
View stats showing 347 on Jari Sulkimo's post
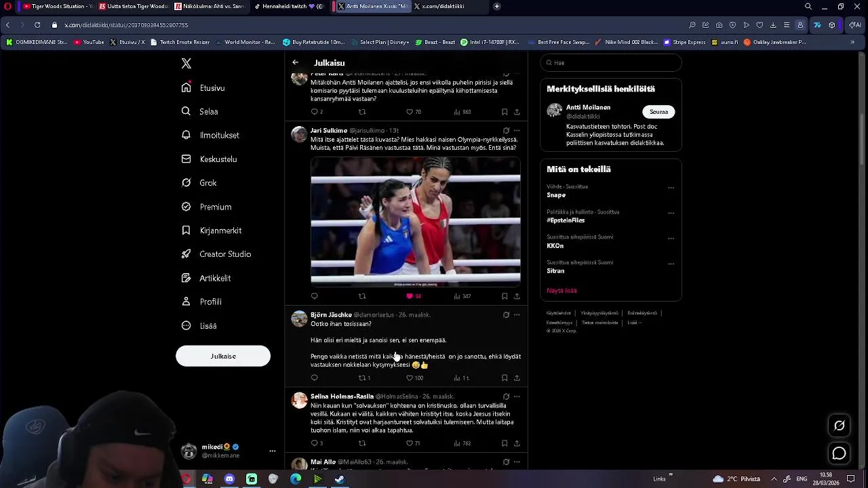click(x=462, y=296)
